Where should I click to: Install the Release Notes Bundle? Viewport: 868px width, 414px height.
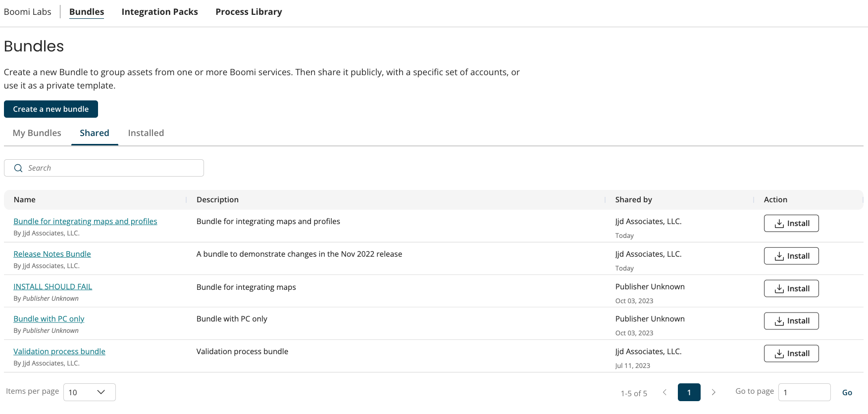(x=791, y=256)
